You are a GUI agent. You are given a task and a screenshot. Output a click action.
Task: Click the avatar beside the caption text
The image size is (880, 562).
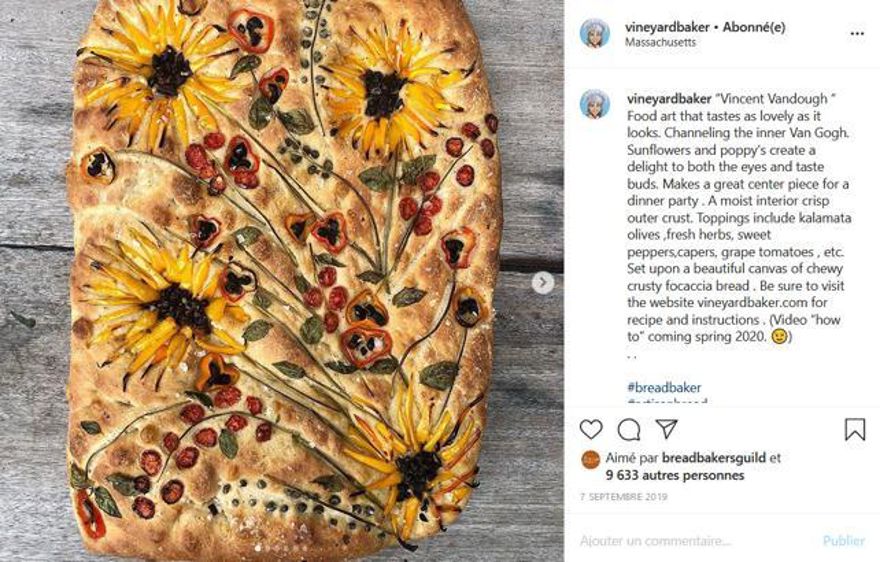595,104
